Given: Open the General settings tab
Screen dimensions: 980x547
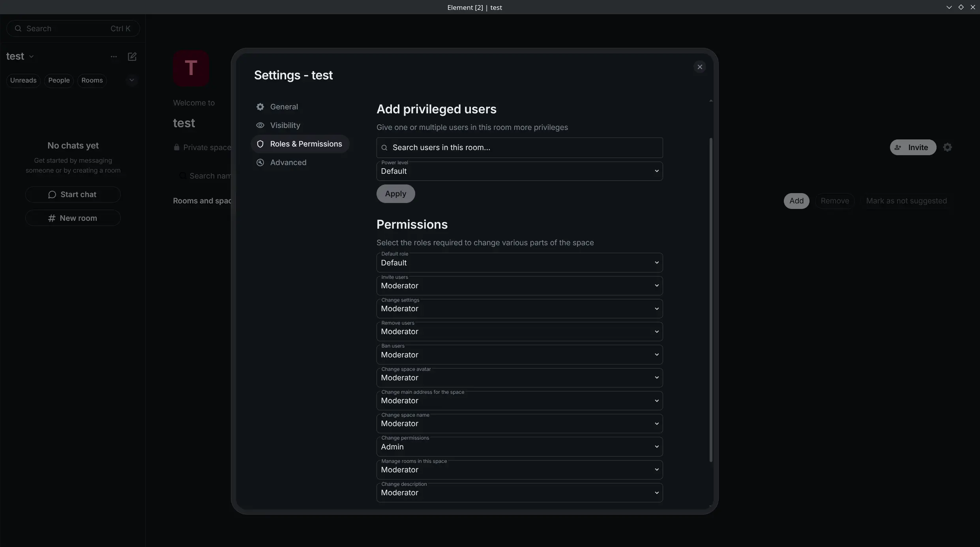Looking at the screenshot, I should click(x=284, y=107).
